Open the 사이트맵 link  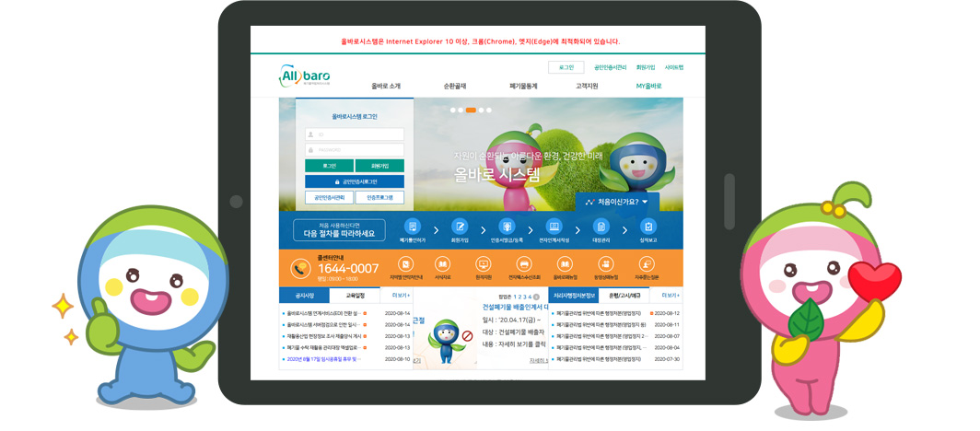coord(674,67)
